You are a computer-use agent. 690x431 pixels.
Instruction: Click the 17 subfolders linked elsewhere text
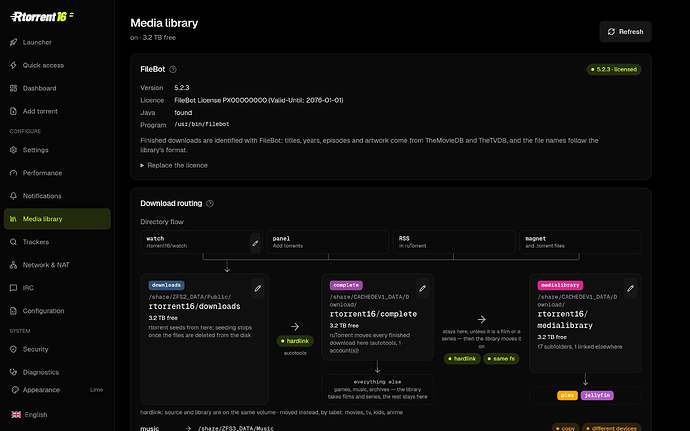pos(580,346)
